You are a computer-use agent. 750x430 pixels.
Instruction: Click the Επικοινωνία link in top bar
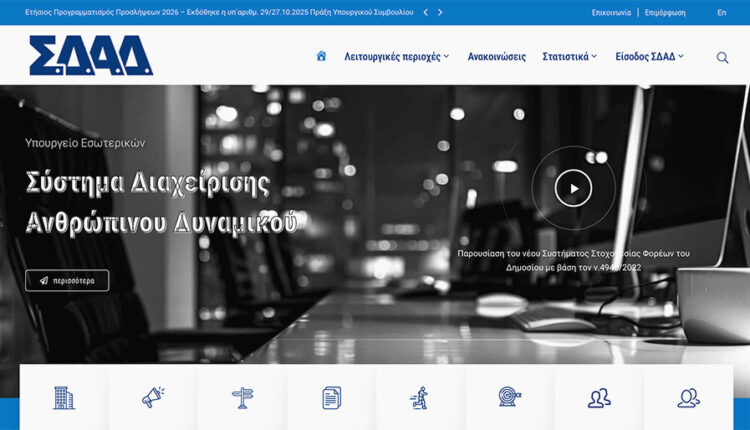[x=611, y=13]
